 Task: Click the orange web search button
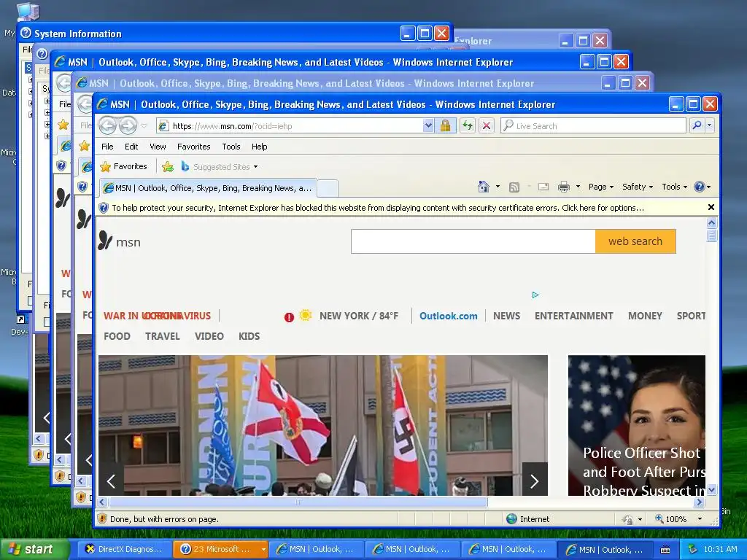[x=635, y=241]
